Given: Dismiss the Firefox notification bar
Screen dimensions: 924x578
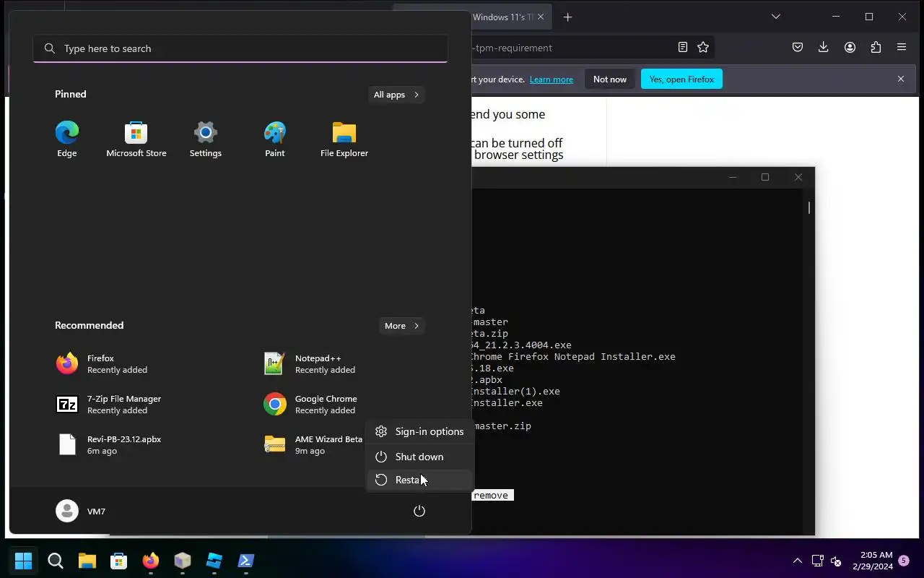Looking at the screenshot, I should (901, 79).
